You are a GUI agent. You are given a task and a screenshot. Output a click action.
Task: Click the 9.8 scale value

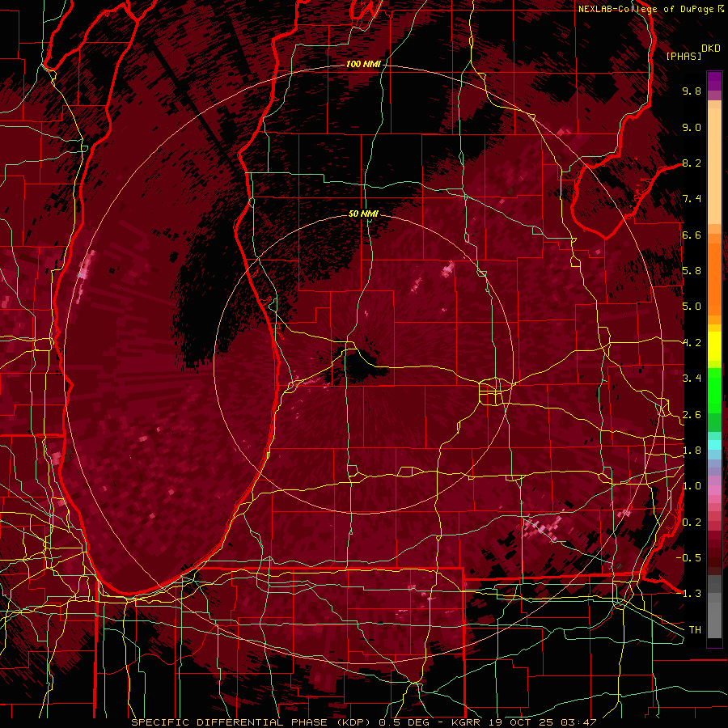[x=692, y=91]
